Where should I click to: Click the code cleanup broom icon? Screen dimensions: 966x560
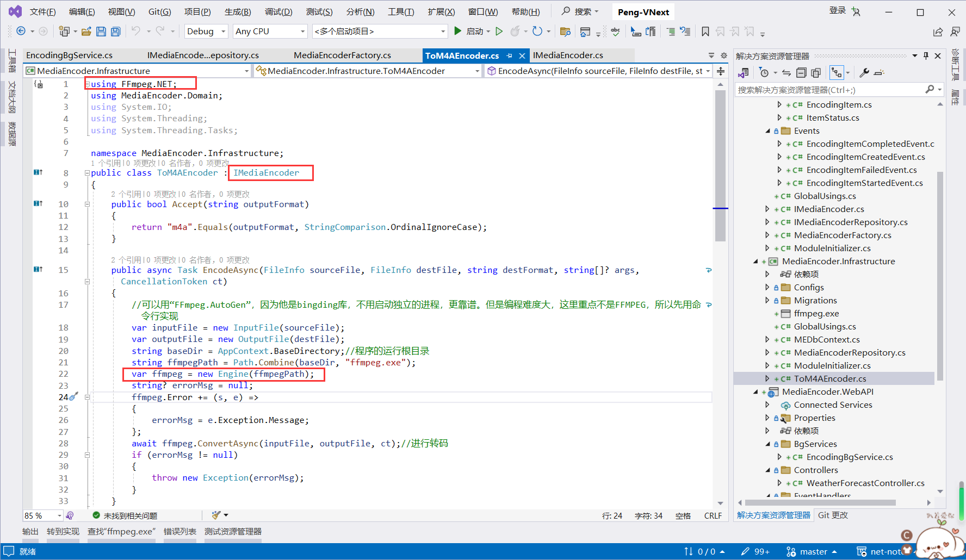(216, 515)
